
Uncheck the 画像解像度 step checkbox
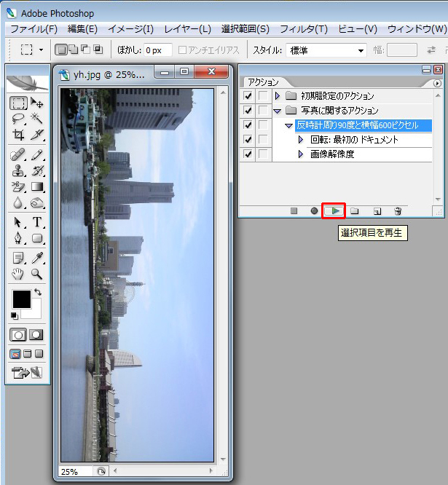248,154
